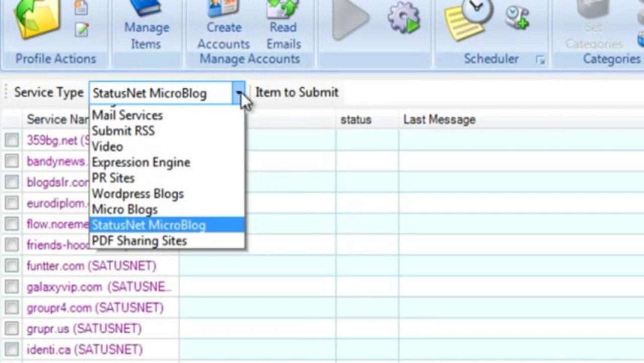This screenshot has height=363, width=644.
Task: Click the small edit profile pencil icon
Action: click(x=82, y=30)
